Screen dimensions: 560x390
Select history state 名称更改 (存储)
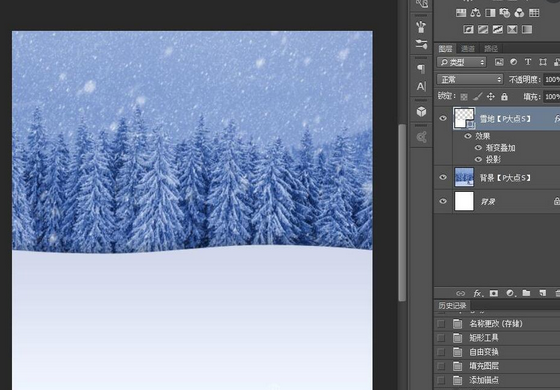pyautogui.click(x=496, y=324)
